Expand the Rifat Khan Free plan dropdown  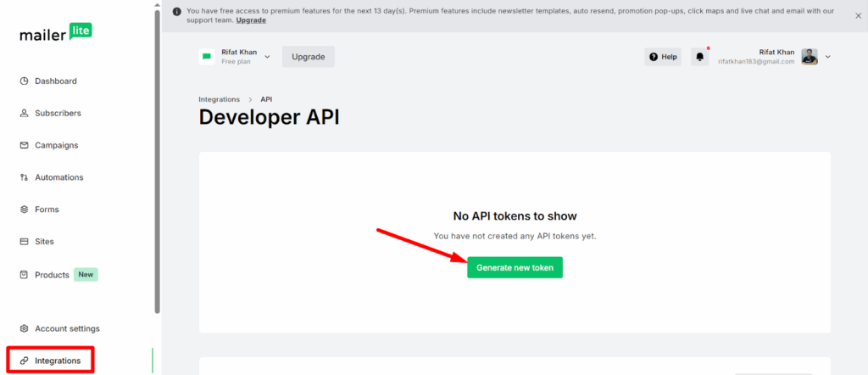[267, 57]
